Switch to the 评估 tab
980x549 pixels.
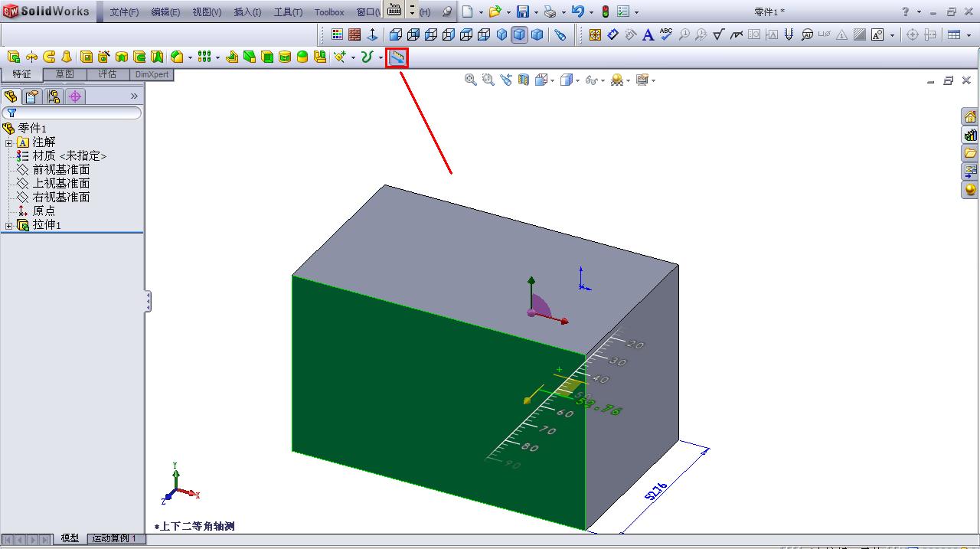pos(108,74)
